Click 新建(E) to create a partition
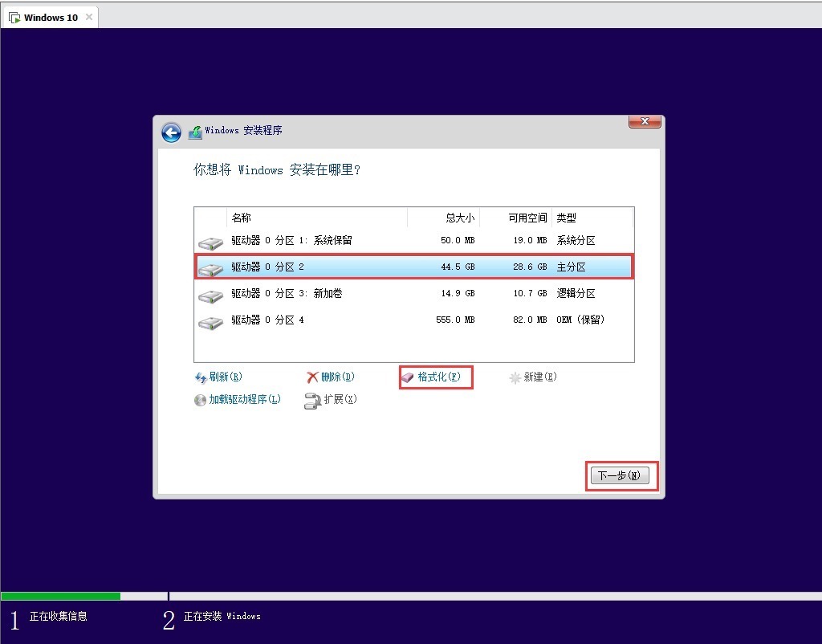This screenshot has width=822, height=644. [x=540, y=377]
